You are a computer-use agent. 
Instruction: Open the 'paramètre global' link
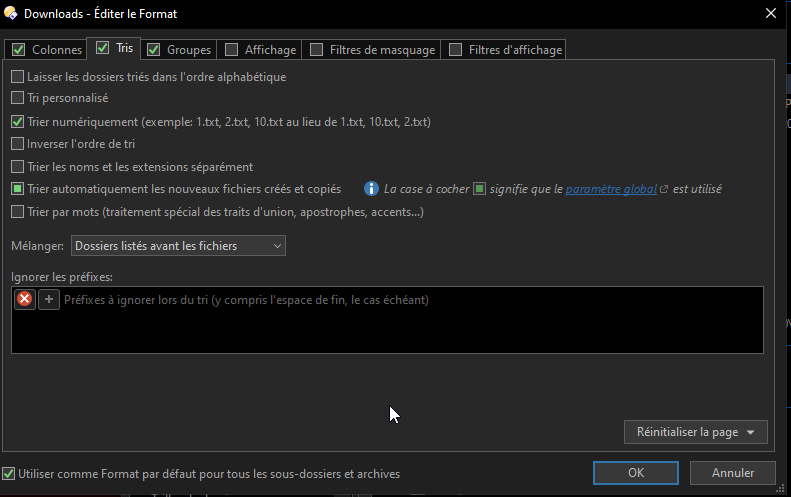(612, 189)
